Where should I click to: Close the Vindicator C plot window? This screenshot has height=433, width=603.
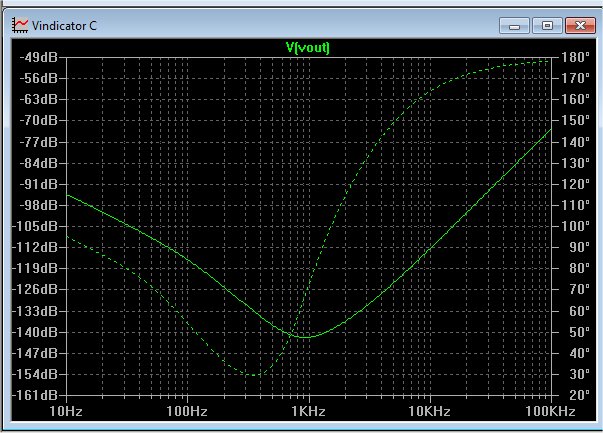click(x=580, y=26)
